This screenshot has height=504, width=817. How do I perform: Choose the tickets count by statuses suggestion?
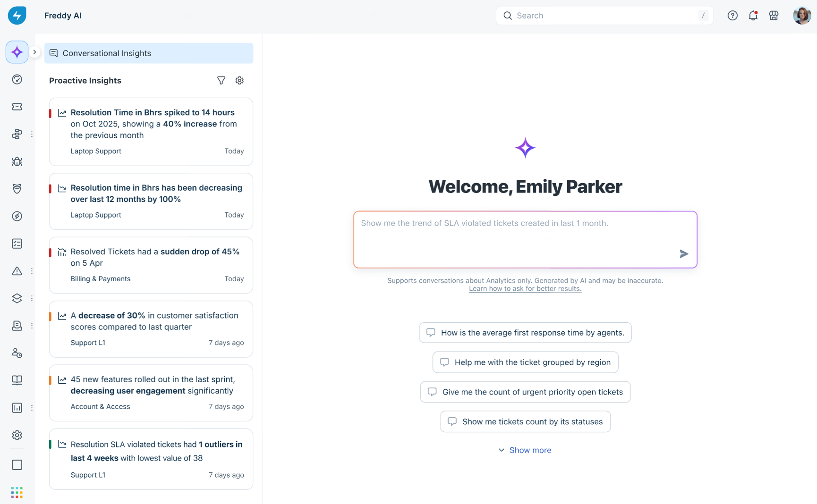tap(525, 422)
